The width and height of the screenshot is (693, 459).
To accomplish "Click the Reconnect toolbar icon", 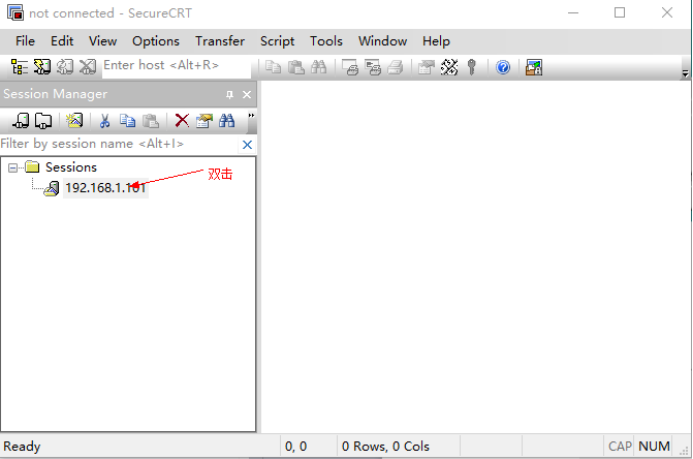I will coord(65,67).
